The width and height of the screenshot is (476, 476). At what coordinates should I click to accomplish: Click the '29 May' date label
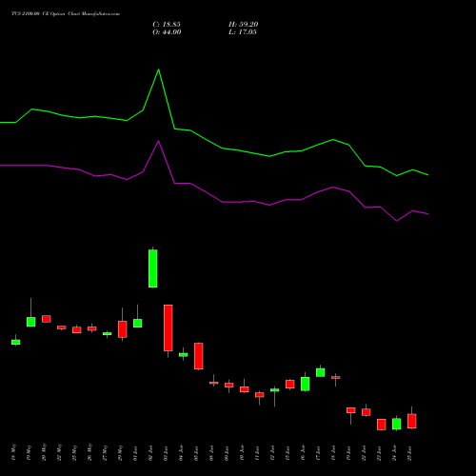point(120,452)
